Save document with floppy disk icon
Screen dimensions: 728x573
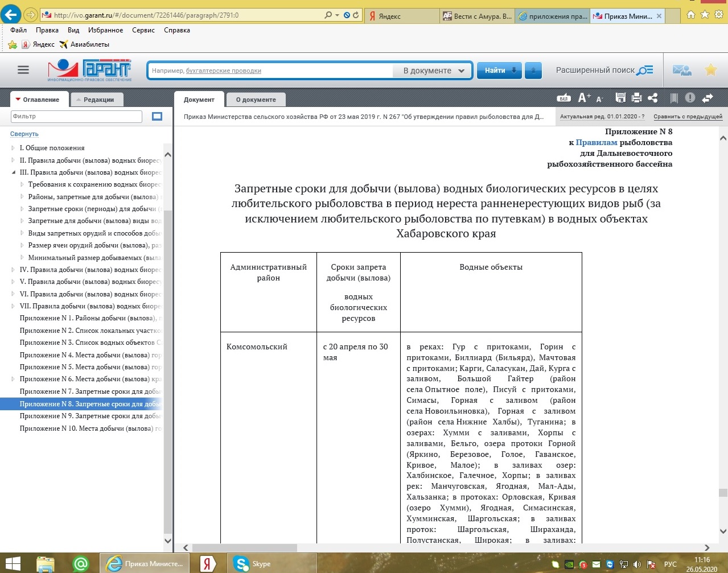(620, 98)
